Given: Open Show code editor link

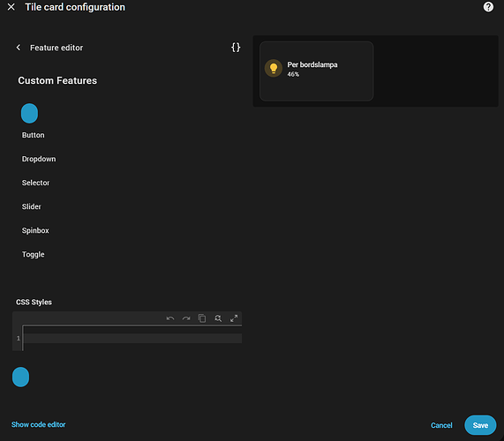Looking at the screenshot, I should (38, 424).
